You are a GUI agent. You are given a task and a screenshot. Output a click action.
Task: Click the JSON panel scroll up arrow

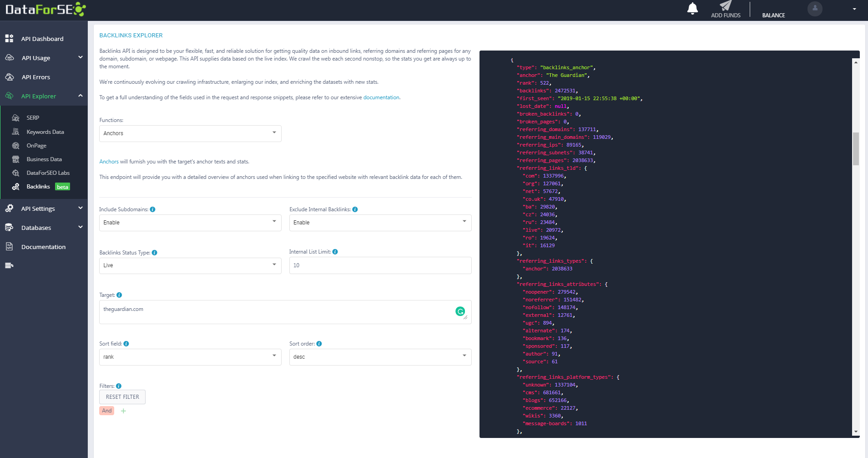856,62
